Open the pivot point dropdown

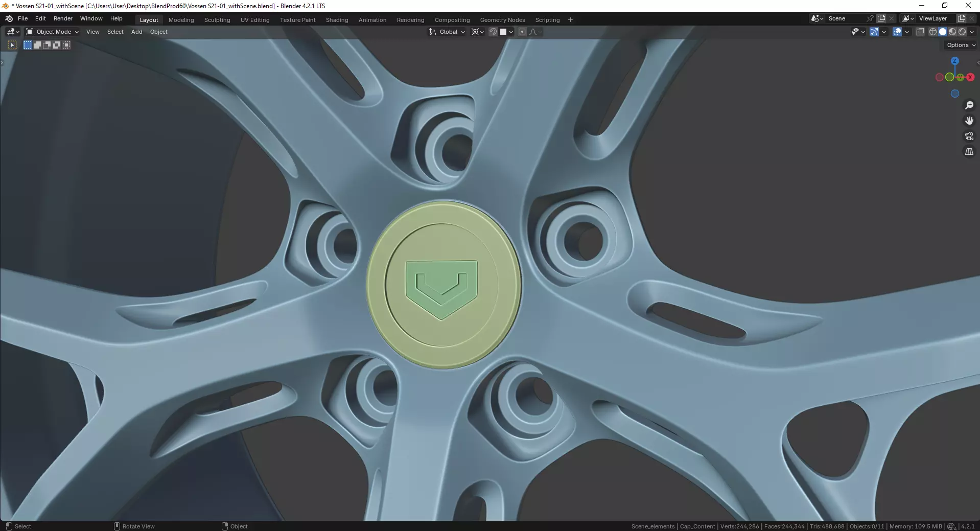[478, 32]
